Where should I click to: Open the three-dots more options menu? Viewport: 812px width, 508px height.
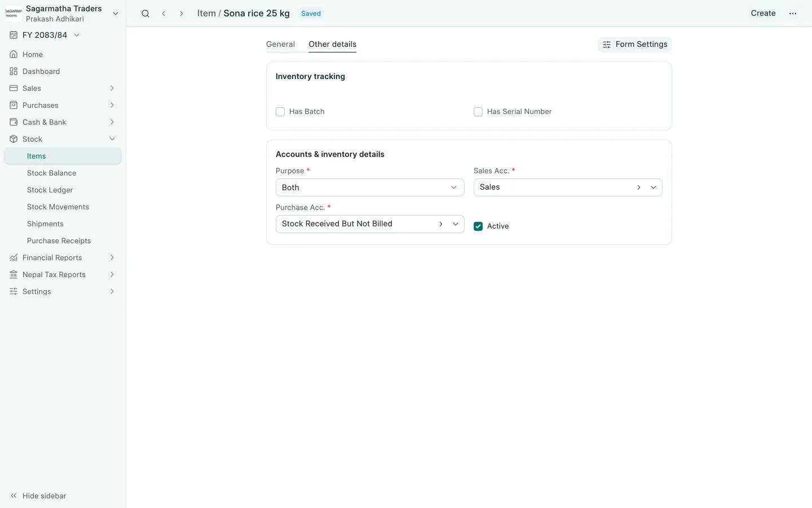[793, 14]
